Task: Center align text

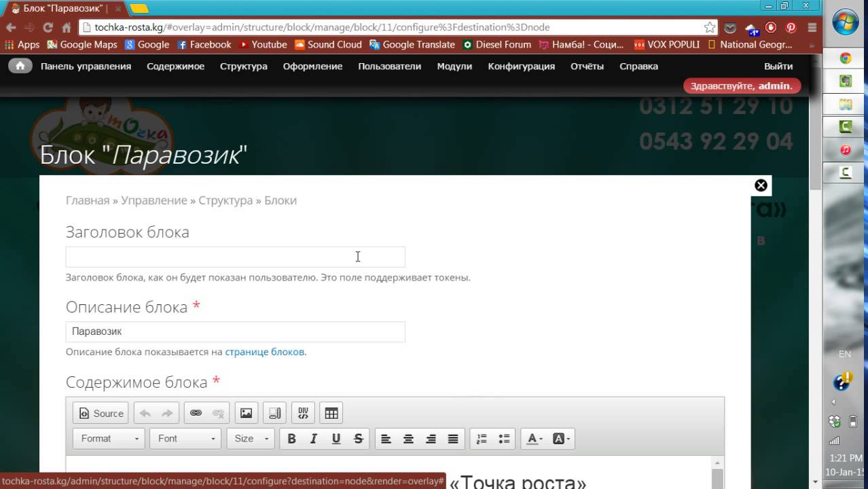Action: point(408,439)
